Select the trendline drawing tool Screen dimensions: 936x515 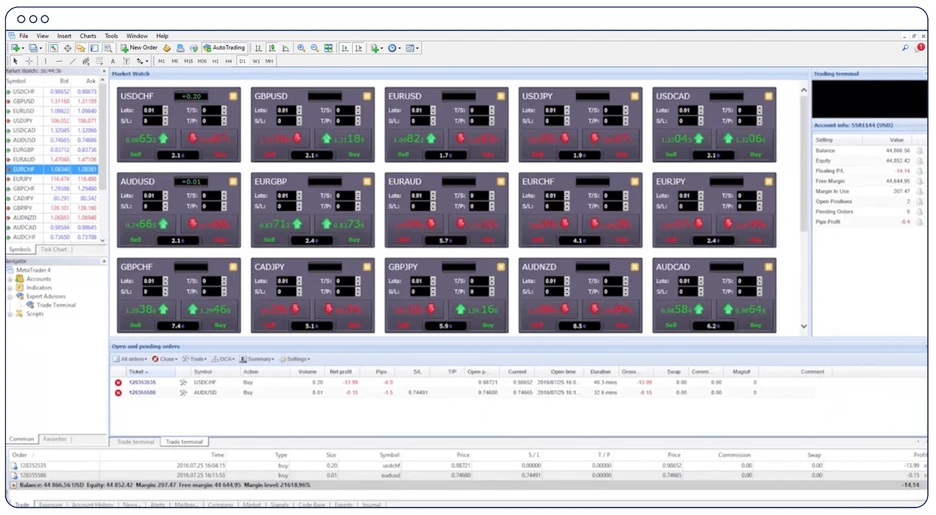click(x=73, y=61)
